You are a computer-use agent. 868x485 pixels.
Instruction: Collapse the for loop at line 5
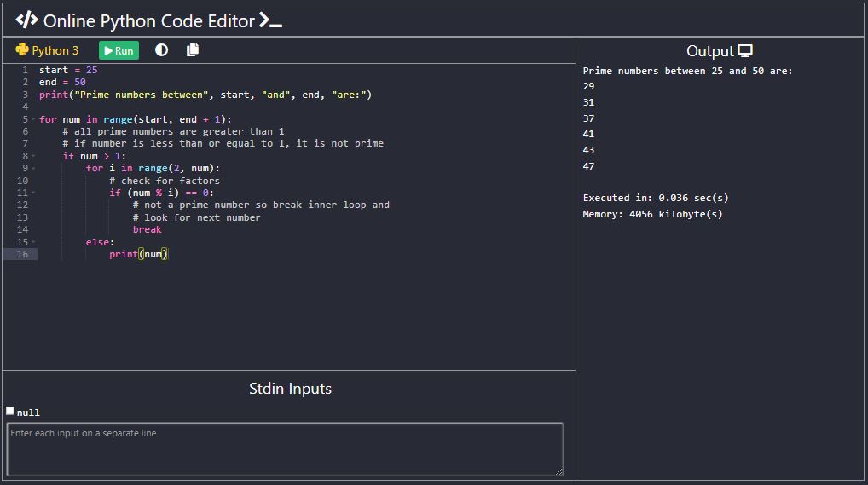click(x=33, y=119)
